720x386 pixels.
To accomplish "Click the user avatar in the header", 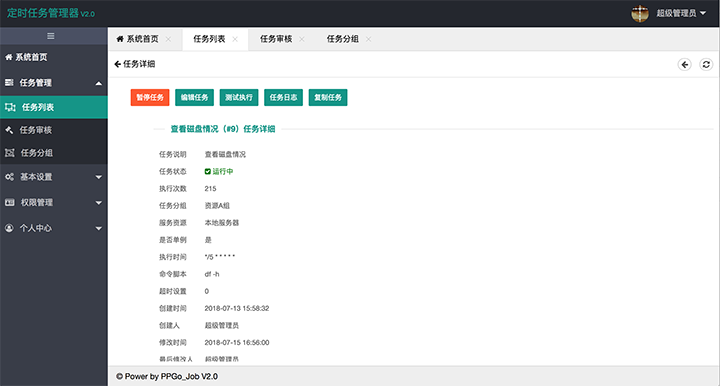I will click(x=640, y=13).
